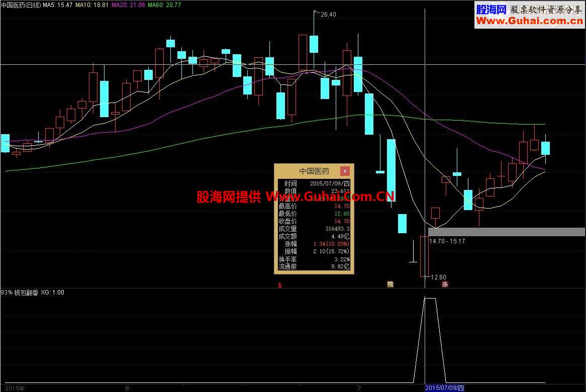Click the 成交额 4.49亿 value
This screenshot has width=586, height=392.
[x=340, y=237]
